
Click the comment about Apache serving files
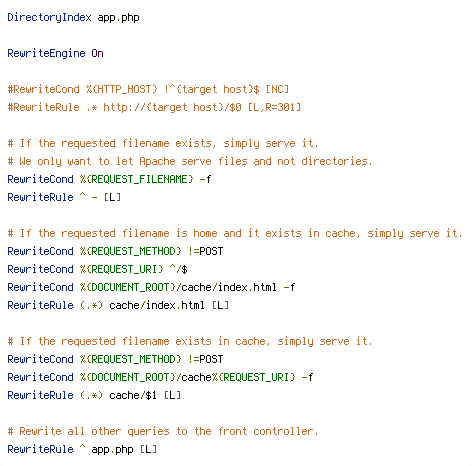coord(190,161)
